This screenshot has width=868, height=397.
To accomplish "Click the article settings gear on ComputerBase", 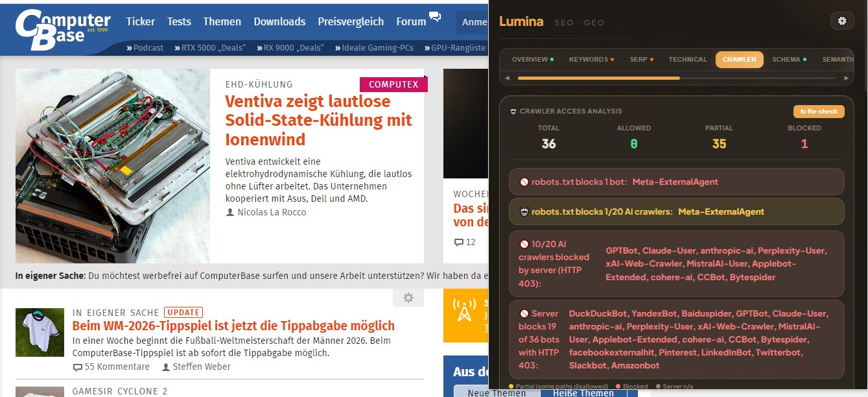I will pyautogui.click(x=408, y=298).
